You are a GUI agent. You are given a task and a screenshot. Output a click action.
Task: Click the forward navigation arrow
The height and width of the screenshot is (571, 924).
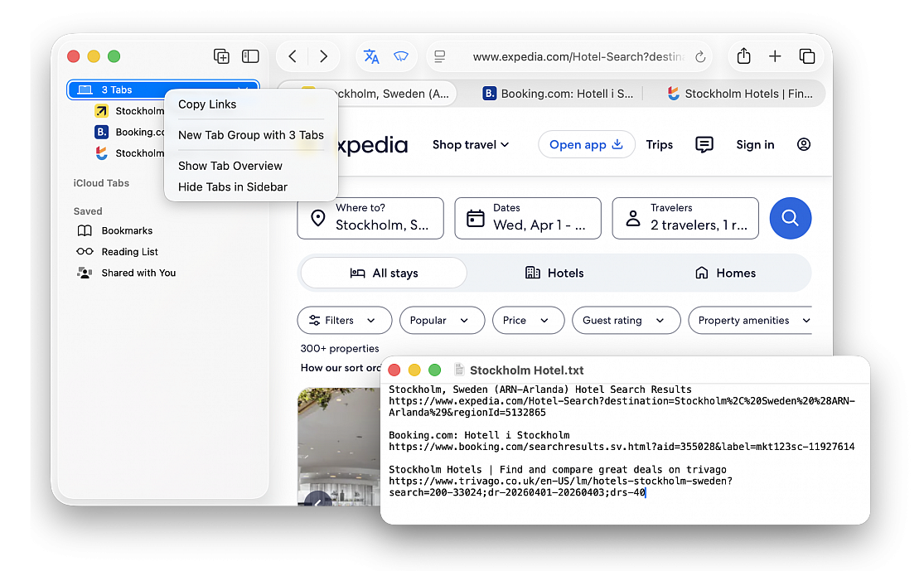323,56
